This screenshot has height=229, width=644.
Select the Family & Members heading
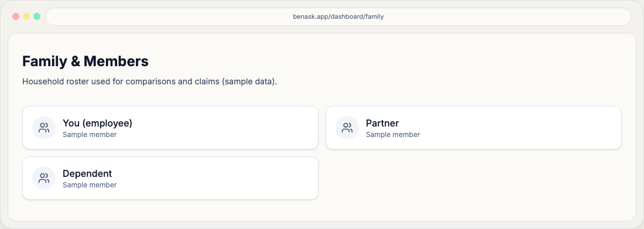[x=85, y=61]
